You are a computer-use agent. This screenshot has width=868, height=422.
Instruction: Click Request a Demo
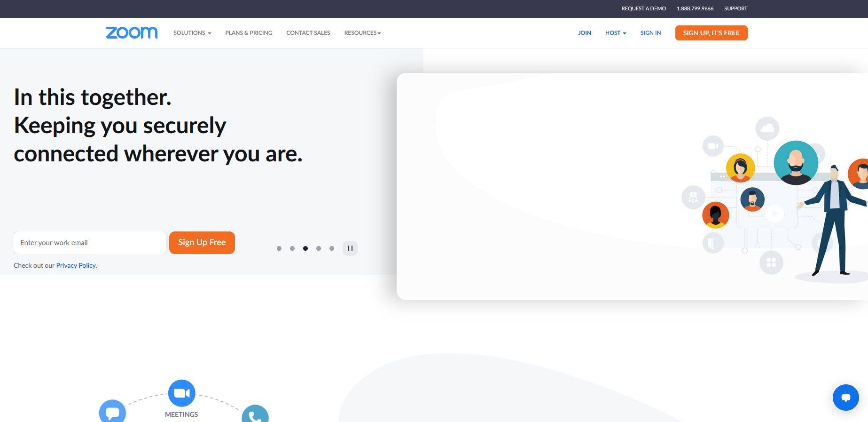point(643,8)
